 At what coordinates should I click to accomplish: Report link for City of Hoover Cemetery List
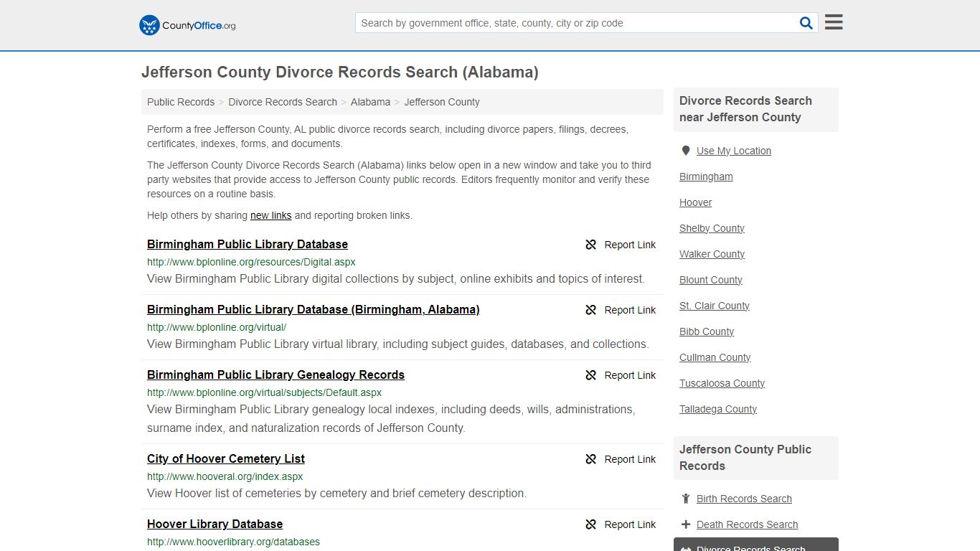(630, 459)
